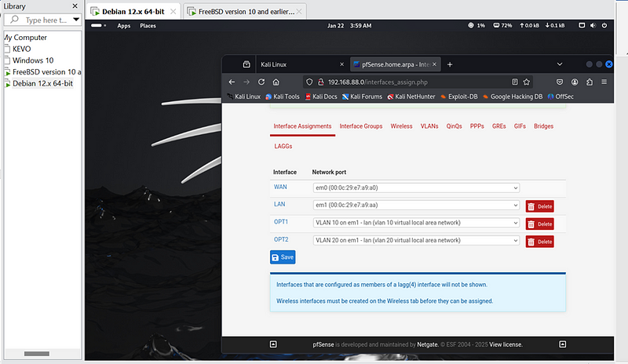Open display icon in Kali top panel
The image size is (628, 364).
point(582,26)
